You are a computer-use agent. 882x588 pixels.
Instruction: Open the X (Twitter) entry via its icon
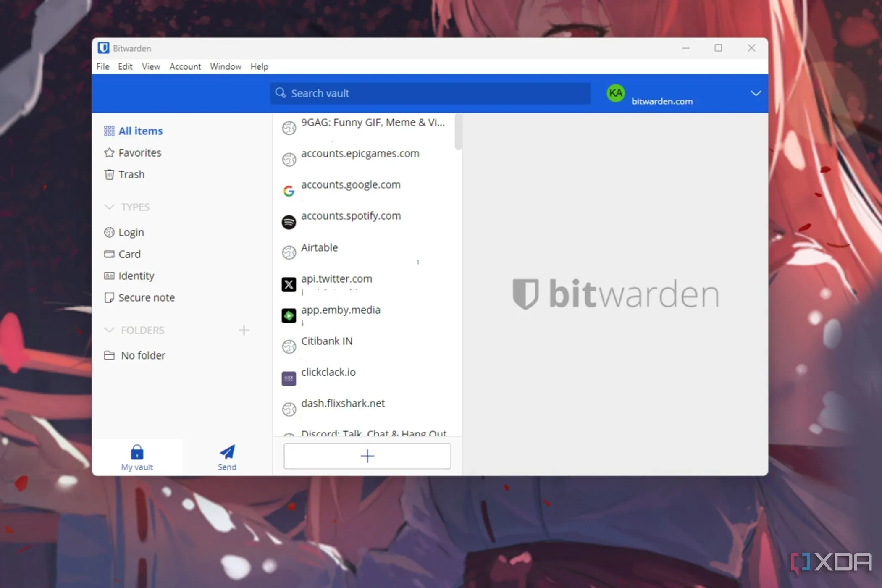point(289,284)
